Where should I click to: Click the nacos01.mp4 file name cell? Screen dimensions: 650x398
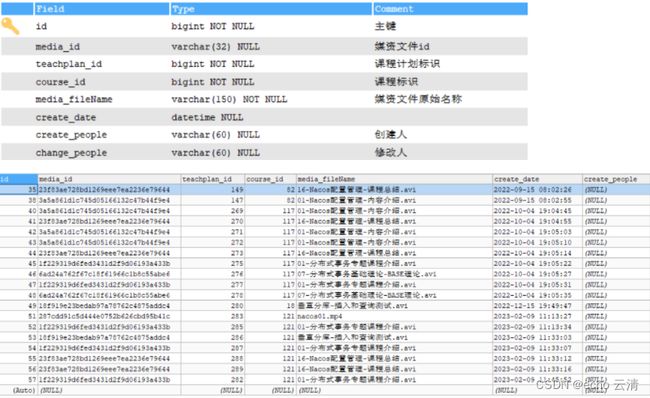click(394, 316)
